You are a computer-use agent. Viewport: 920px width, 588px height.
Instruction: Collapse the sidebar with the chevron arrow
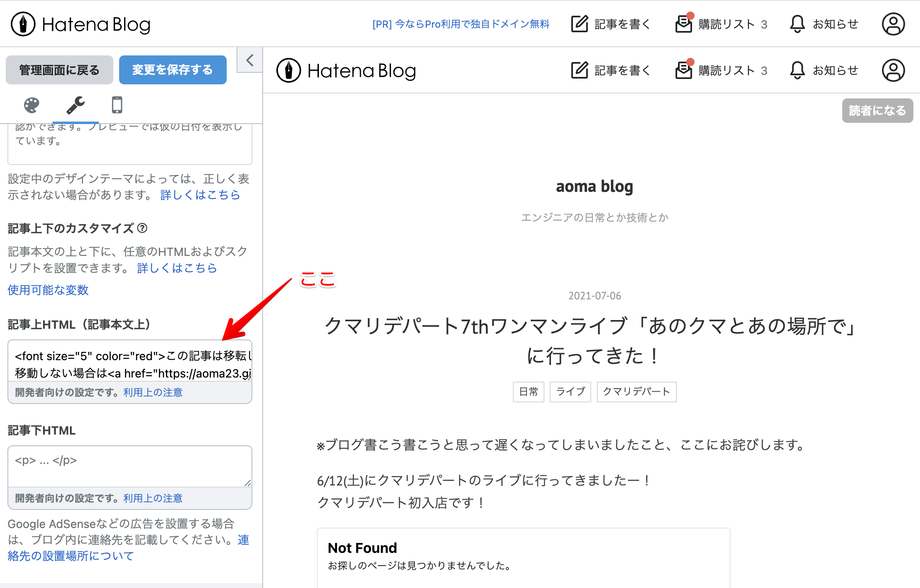pos(250,60)
